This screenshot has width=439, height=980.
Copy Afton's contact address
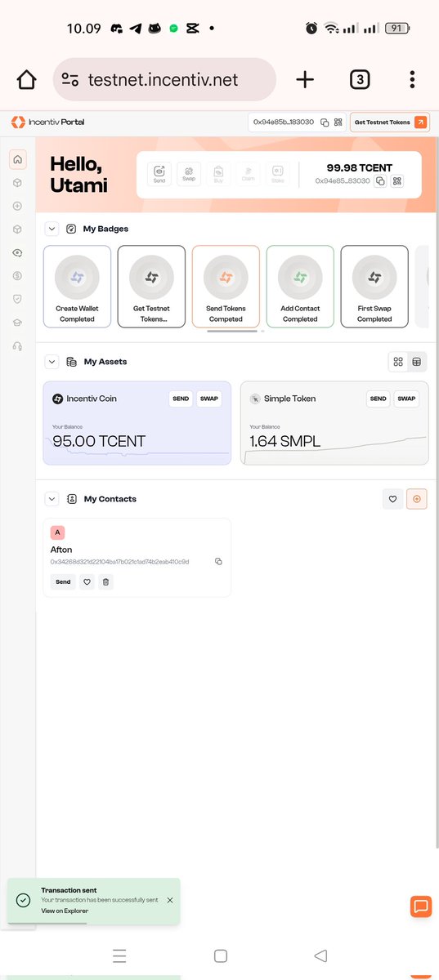(x=218, y=562)
